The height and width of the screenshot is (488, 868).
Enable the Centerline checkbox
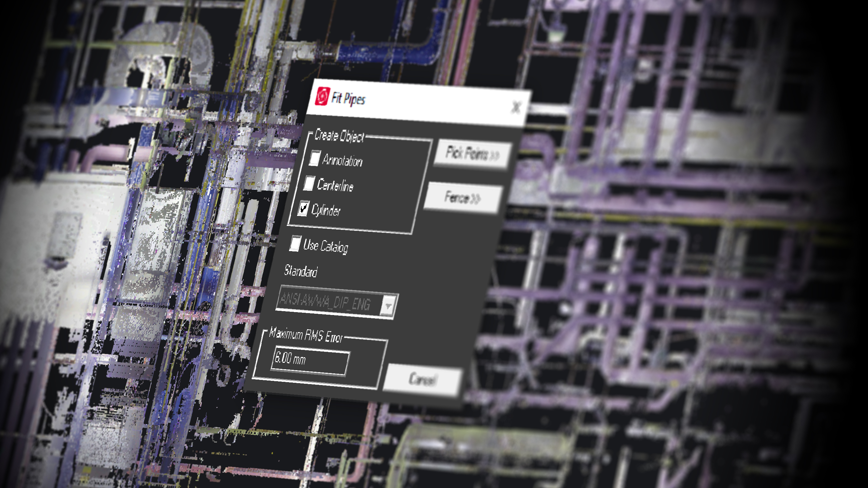309,183
